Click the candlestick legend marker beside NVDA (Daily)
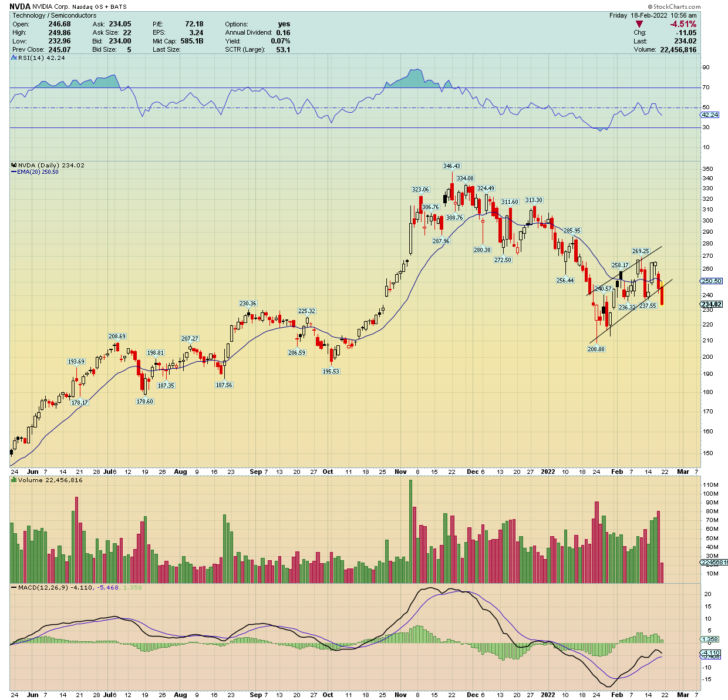The width and height of the screenshot is (728, 700). (x=14, y=166)
